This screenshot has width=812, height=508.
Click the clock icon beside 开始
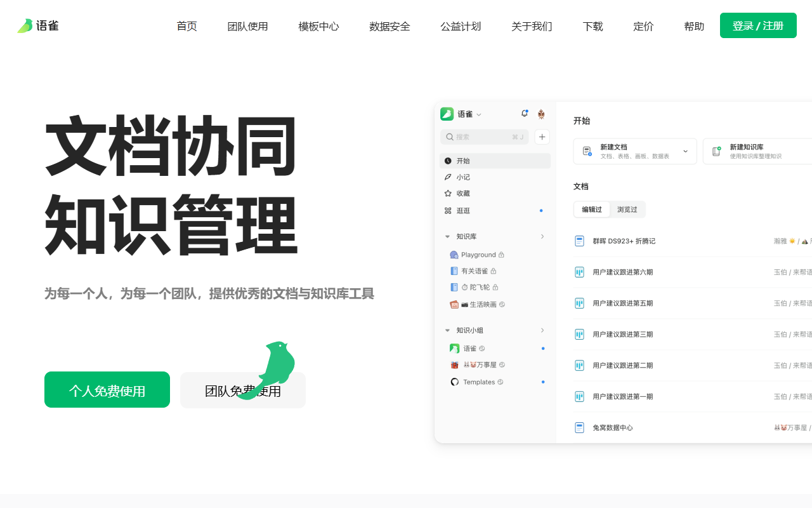click(x=448, y=161)
